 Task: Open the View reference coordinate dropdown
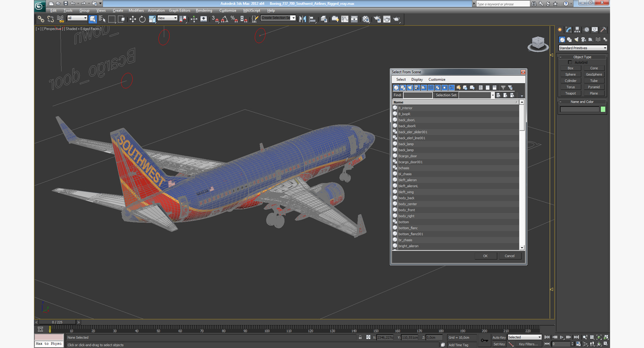click(167, 18)
